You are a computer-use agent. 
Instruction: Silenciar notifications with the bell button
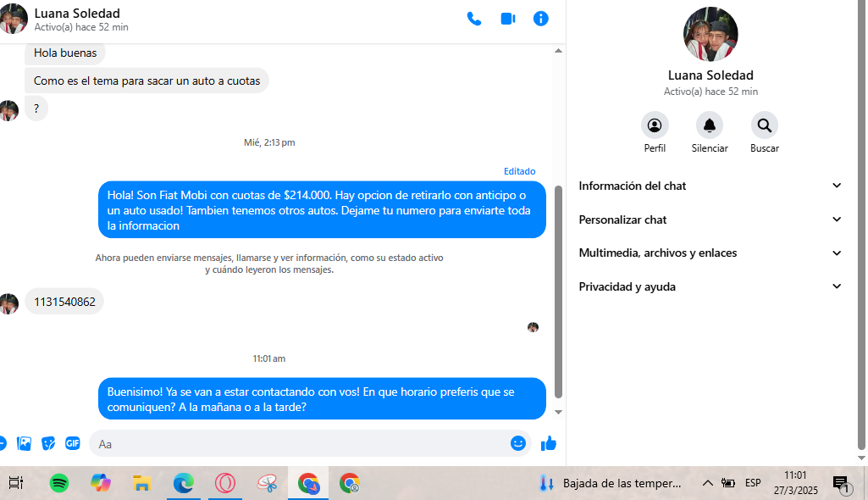click(710, 125)
